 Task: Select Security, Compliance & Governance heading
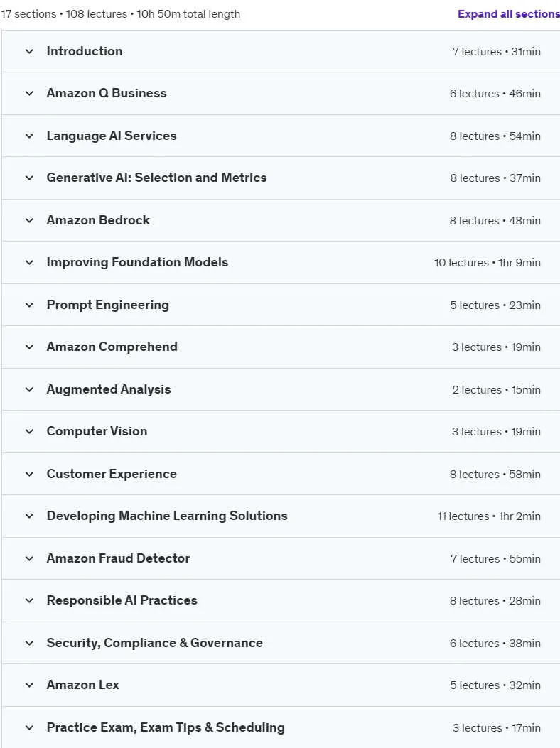click(155, 643)
